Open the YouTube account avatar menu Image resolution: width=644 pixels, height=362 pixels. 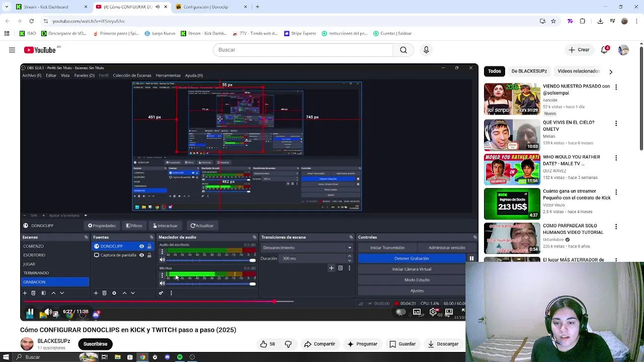click(x=623, y=50)
